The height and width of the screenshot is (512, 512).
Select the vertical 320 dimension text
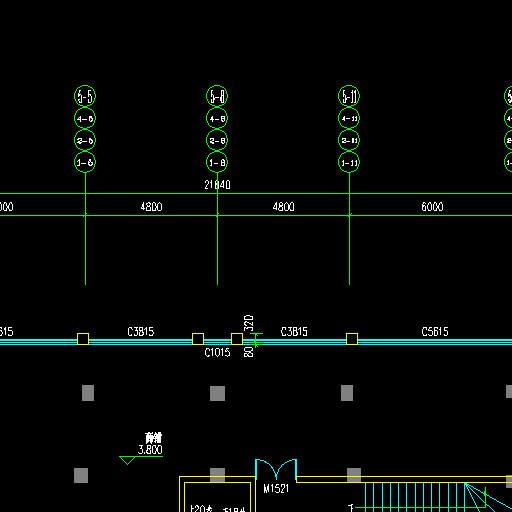click(249, 323)
